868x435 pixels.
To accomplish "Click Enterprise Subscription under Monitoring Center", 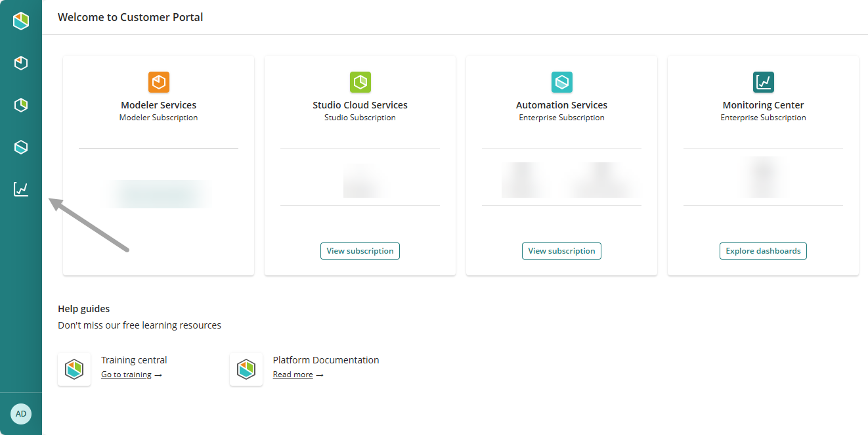I will [764, 118].
